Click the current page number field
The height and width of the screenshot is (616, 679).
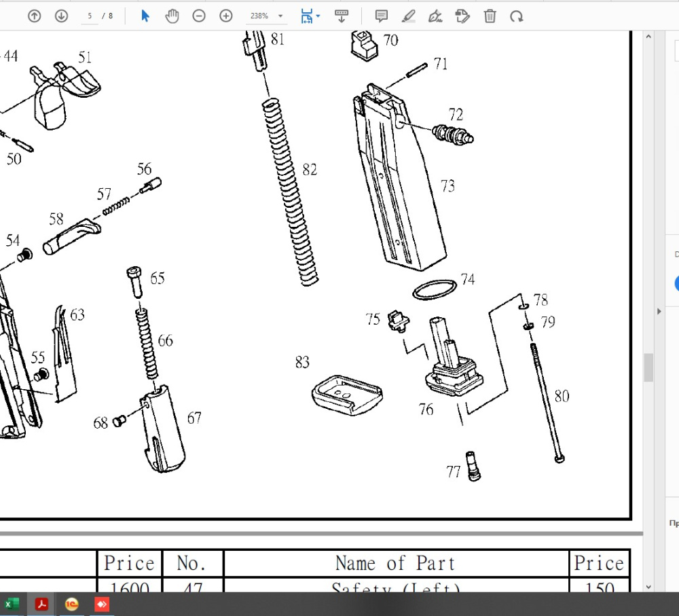[x=90, y=16]
